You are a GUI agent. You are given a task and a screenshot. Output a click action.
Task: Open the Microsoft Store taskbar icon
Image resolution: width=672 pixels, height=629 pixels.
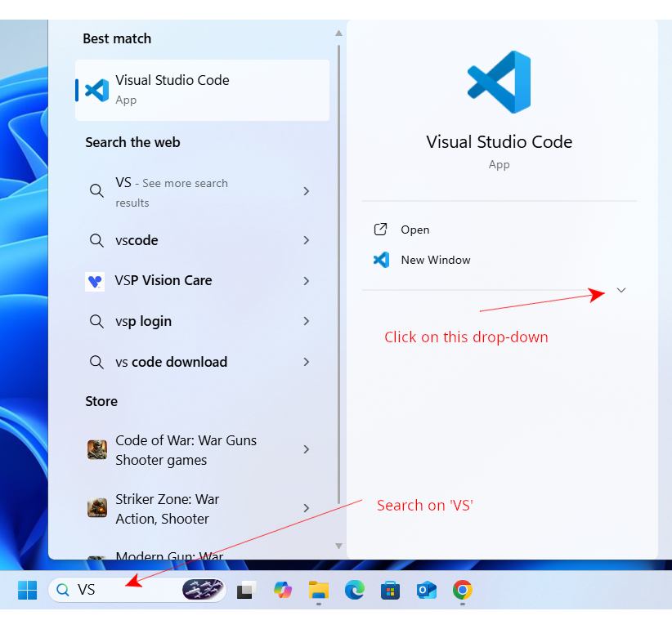(x=390, y=590)
